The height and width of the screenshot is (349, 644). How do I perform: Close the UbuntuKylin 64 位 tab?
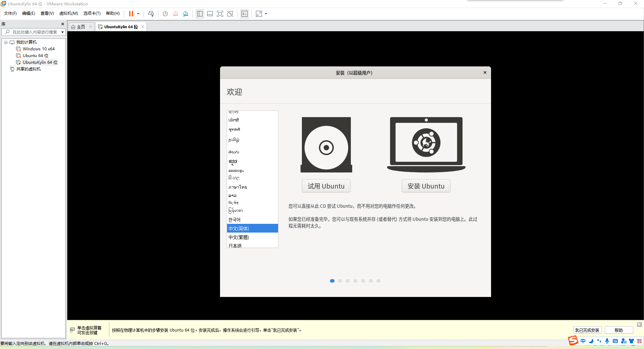coord(143,27)
